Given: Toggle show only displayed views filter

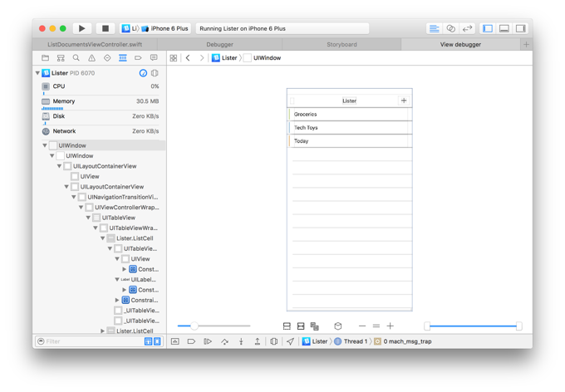Looking at the screenshot, I should [x=158, y=341].
